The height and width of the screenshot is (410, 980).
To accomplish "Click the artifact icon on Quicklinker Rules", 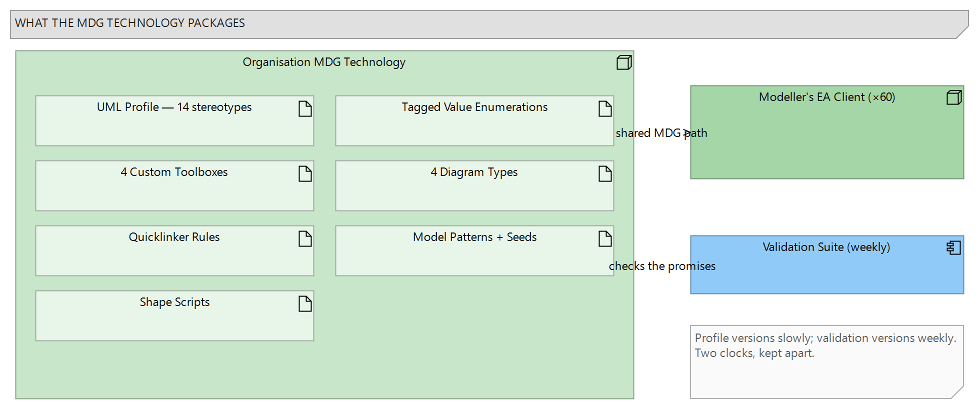I will [305, 238].
